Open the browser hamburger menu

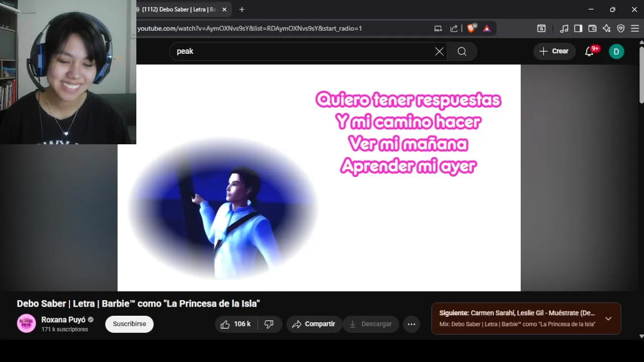(x=635, y=29)
